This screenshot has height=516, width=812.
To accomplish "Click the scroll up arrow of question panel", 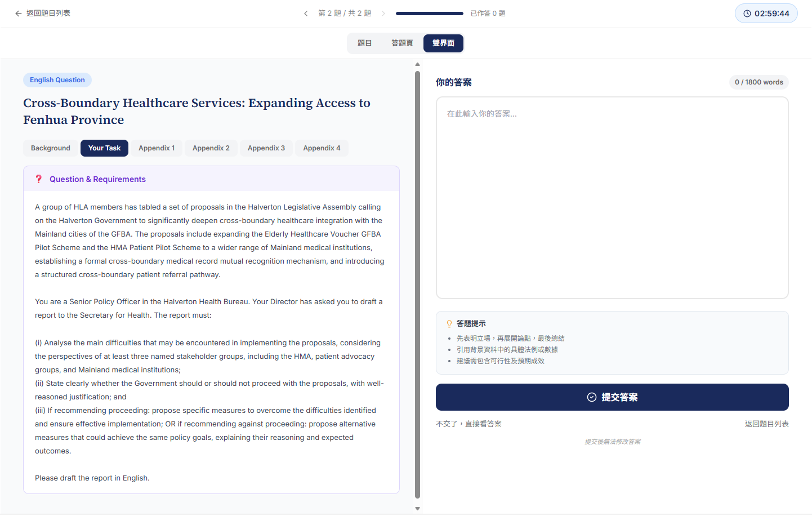I will (417, 64).
